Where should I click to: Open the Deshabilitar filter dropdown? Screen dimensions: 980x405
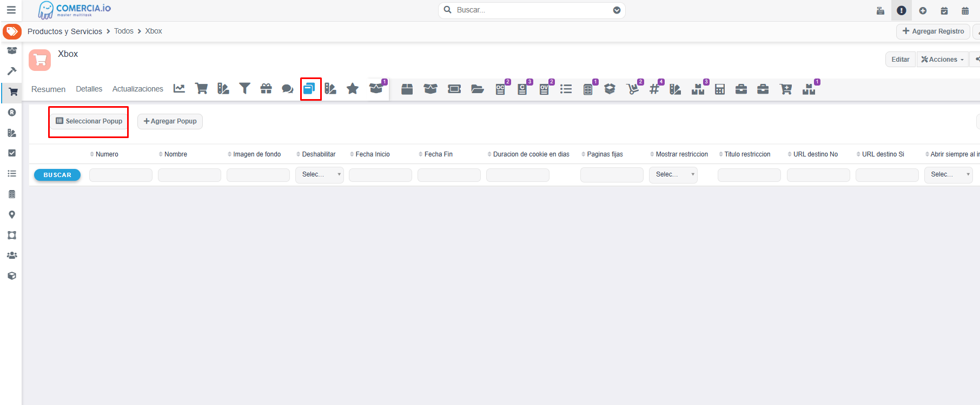(x=320, y=174)
